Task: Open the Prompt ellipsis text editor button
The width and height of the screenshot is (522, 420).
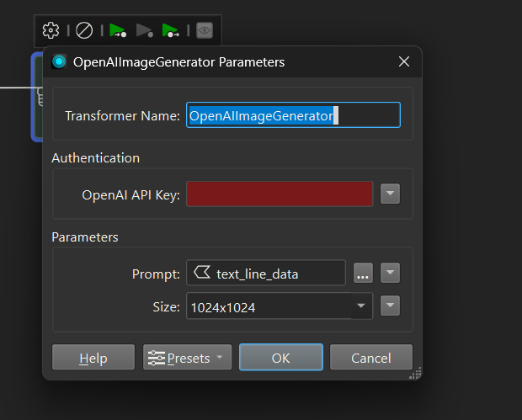Action: pyautogui.click(x=362, y=274)
